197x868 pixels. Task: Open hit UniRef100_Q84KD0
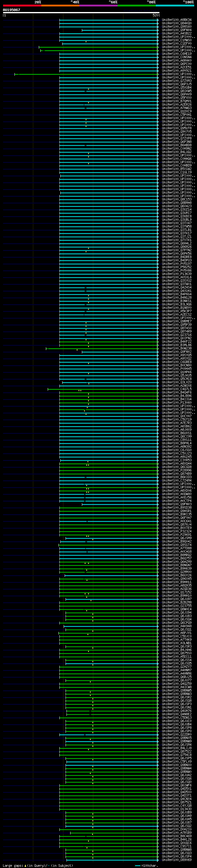[177, 23]
